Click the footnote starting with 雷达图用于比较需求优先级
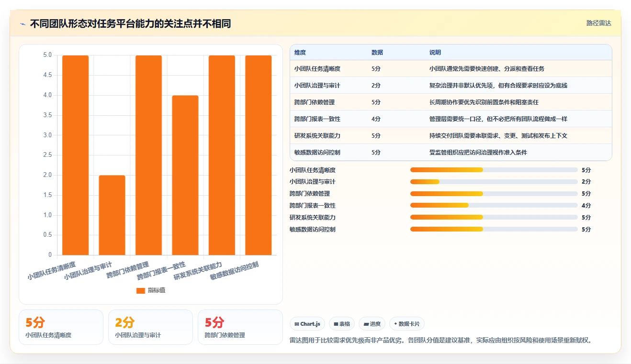This screenshot has height=364, width=631. (x=441, y=341)
